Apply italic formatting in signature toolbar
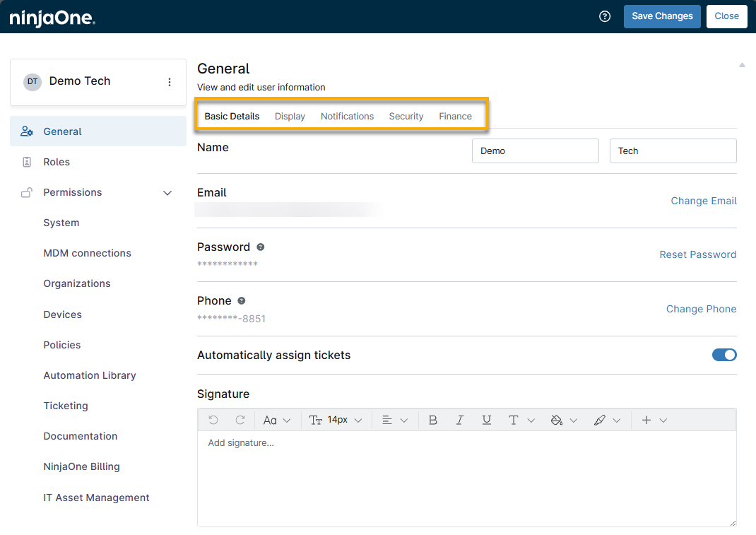The width and height of the screenshot is (756, 535). [460, 420]
